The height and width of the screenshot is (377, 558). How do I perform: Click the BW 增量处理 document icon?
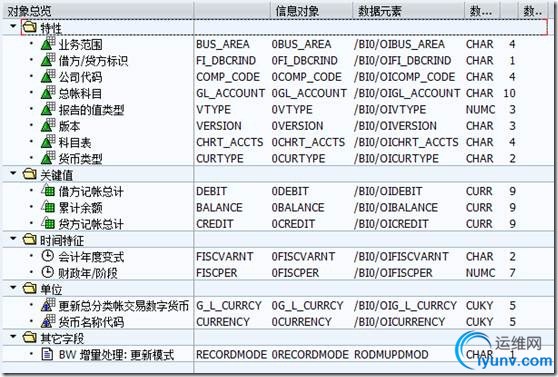pyautogui.click(x=47, y=354)
